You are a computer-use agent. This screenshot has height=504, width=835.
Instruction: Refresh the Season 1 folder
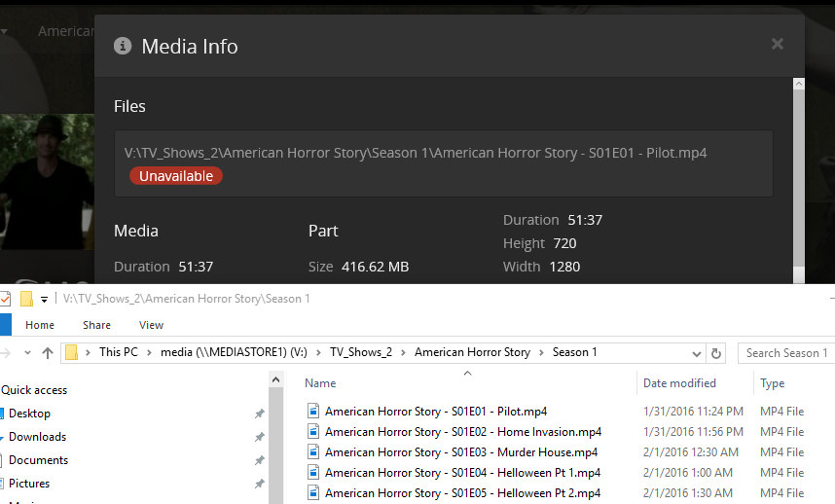coord(716,353)
